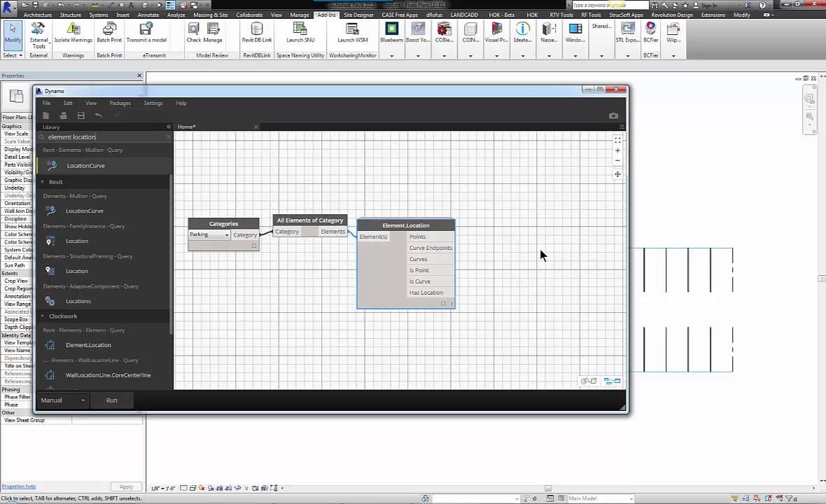
Task: Switch to the Add-Ins ribbon tab
Action: click(x=326, y=15)
